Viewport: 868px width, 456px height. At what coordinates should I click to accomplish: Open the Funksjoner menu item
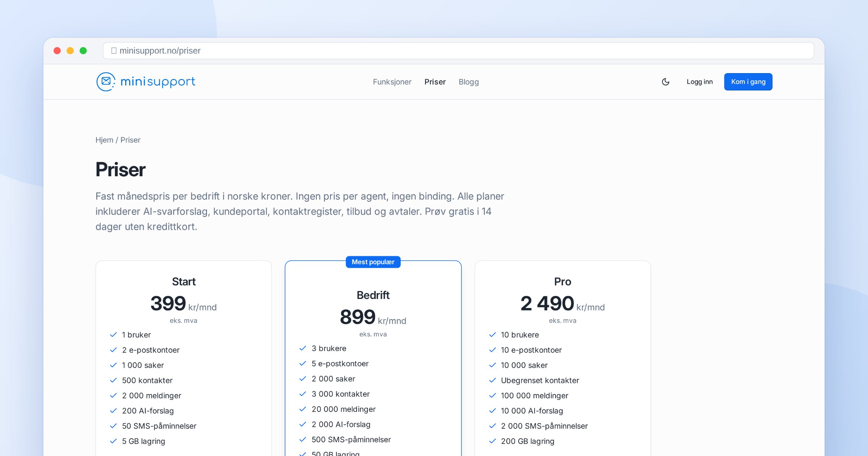point(392,82)
